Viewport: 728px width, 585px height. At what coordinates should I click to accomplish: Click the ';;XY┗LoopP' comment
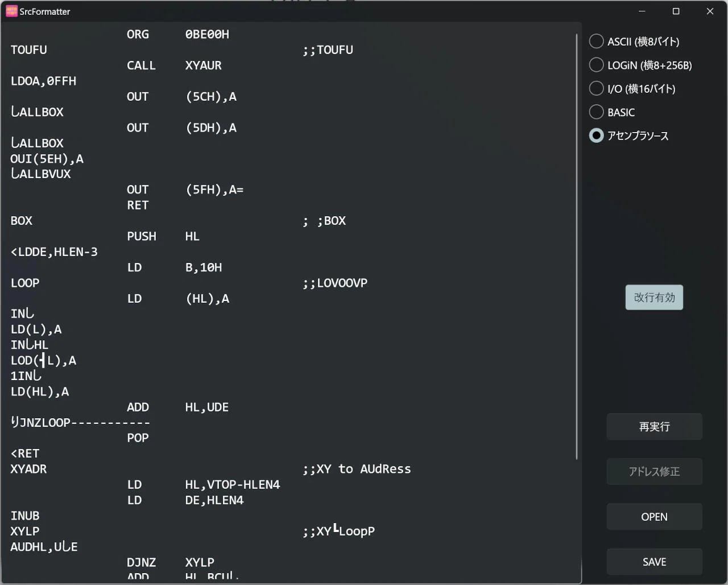[x=338, y=531]
